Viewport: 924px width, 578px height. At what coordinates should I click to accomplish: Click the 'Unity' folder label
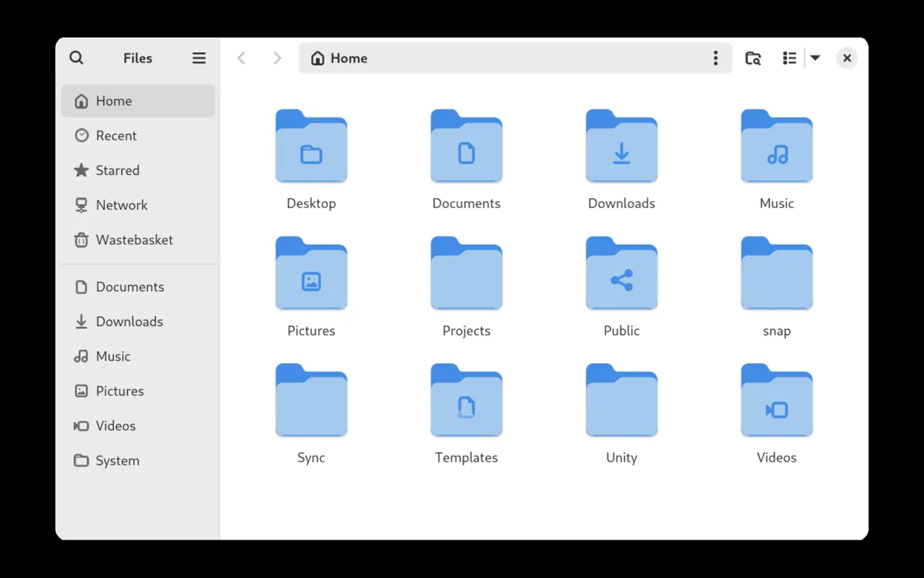pyautogui.click(x=621, y=458)
